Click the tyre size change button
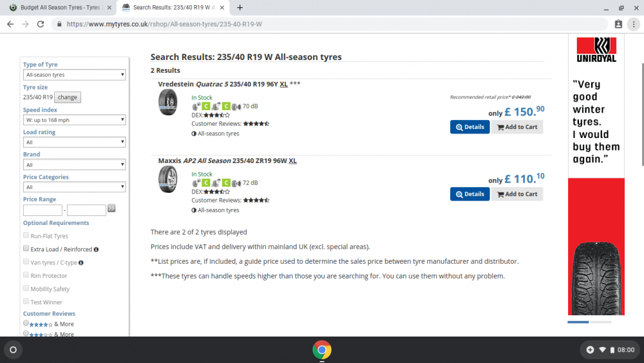 (68, 97)
